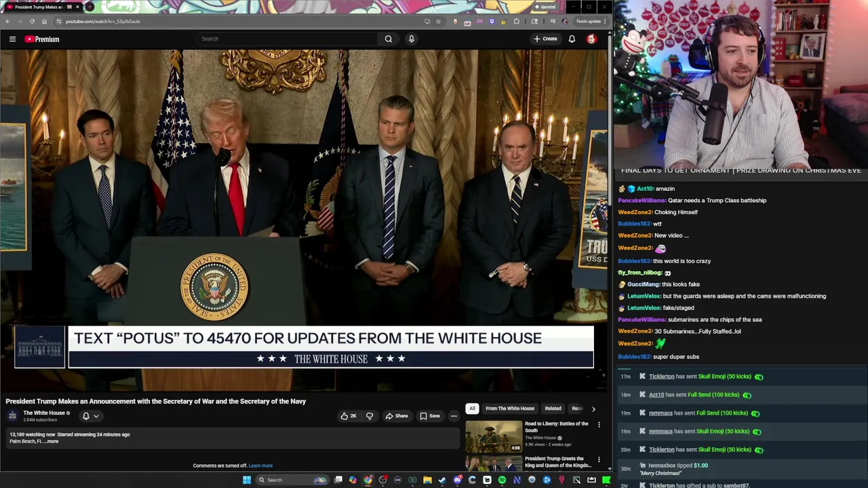Open the YouTube hamburger guide menu
This screenshot has height=488, width=868.
click(x=12, y=39)
